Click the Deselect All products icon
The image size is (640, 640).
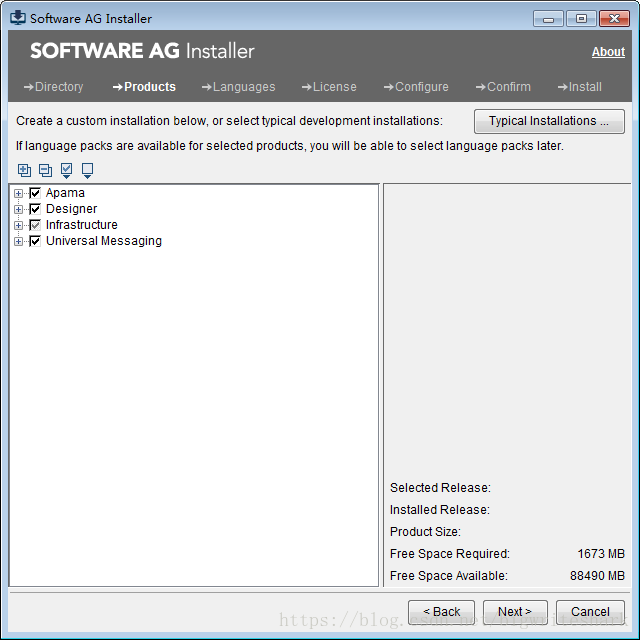point(87,171)
